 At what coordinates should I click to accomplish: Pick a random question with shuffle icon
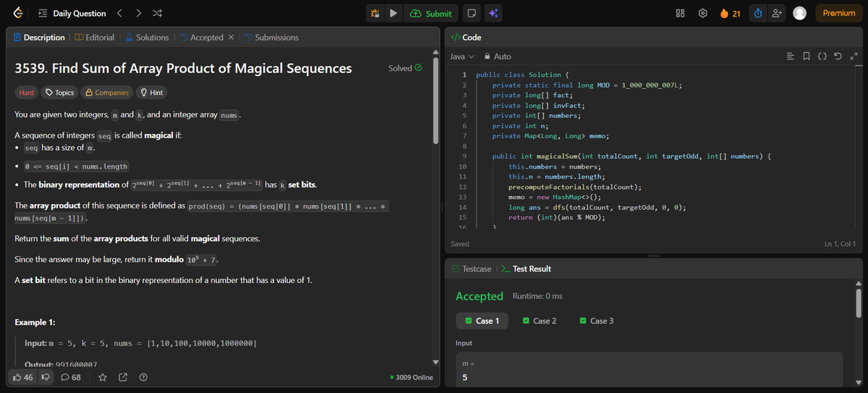coord(158,13)
